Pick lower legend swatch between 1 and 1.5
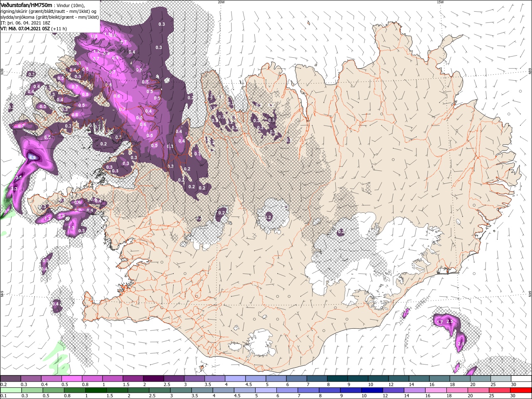The image size is (532, 399). coord(96,390)
